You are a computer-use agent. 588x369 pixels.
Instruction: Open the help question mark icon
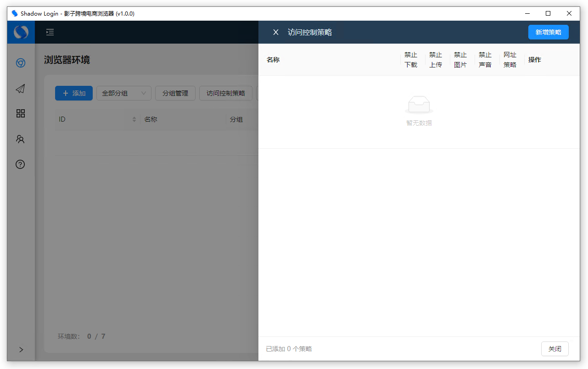(20, 164)
